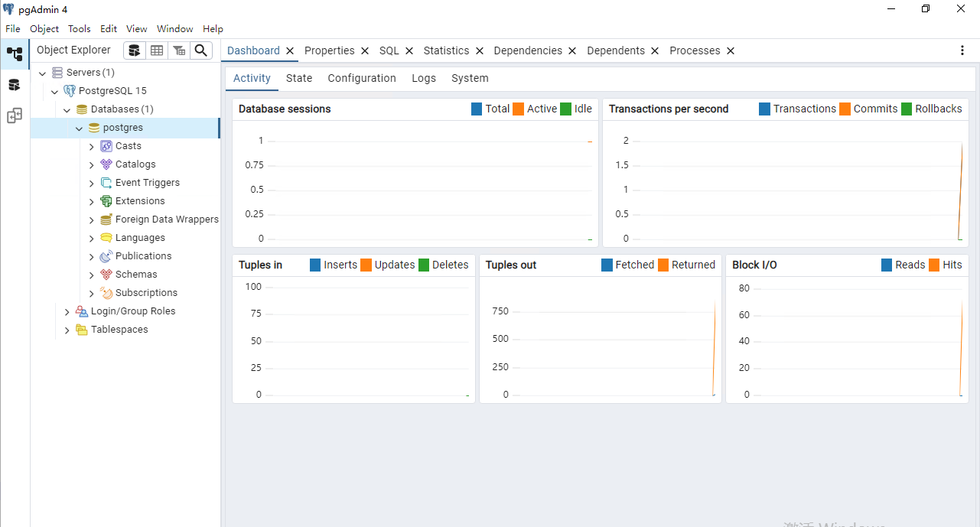Open the three-dot panel options menu

tap(962, 50)
